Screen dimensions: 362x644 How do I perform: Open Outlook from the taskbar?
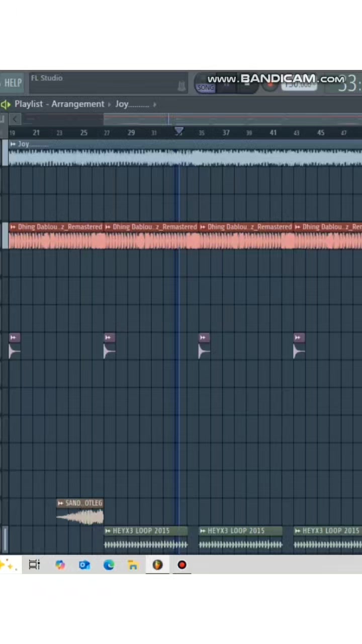point(84,565)
